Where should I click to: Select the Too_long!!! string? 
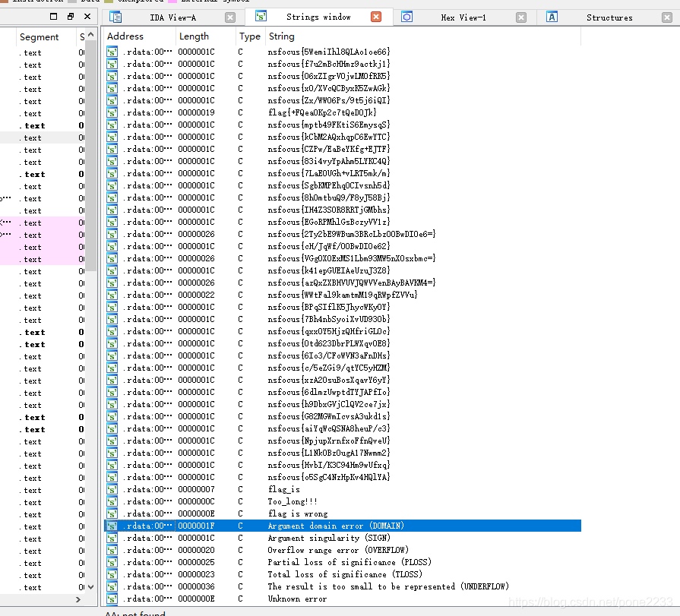click(293, 501)
